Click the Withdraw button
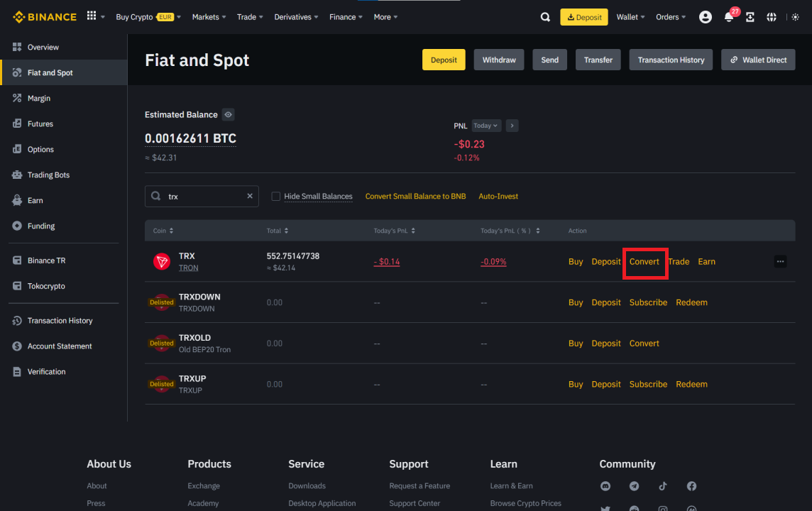 coord(499,60)
